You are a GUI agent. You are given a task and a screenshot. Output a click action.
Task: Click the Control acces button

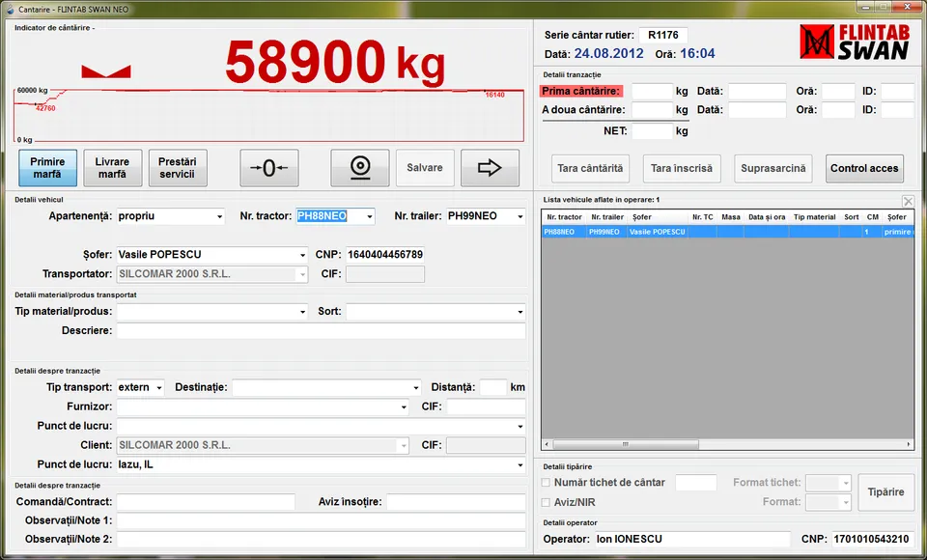click(864, 169)
